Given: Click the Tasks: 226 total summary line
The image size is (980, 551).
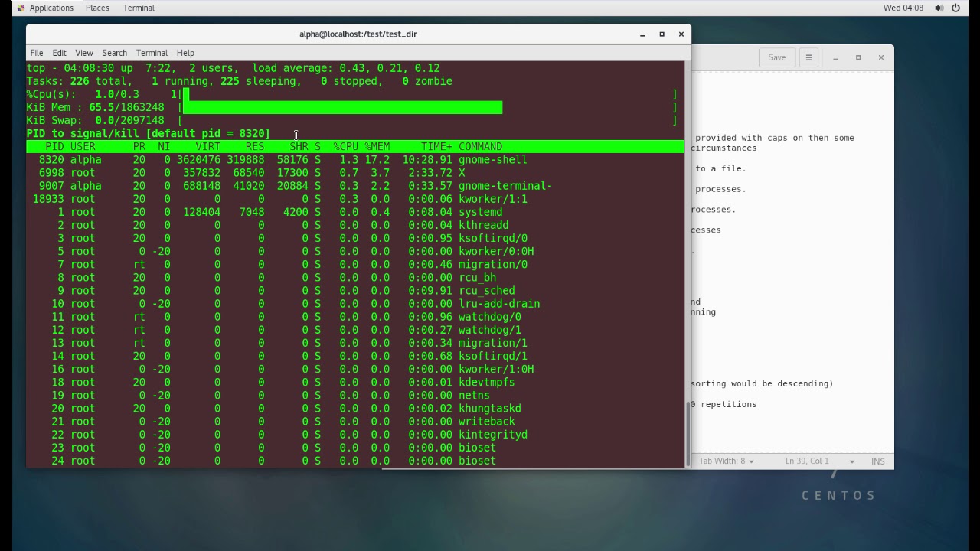Looking at the screenshot, I should point(240,81).
